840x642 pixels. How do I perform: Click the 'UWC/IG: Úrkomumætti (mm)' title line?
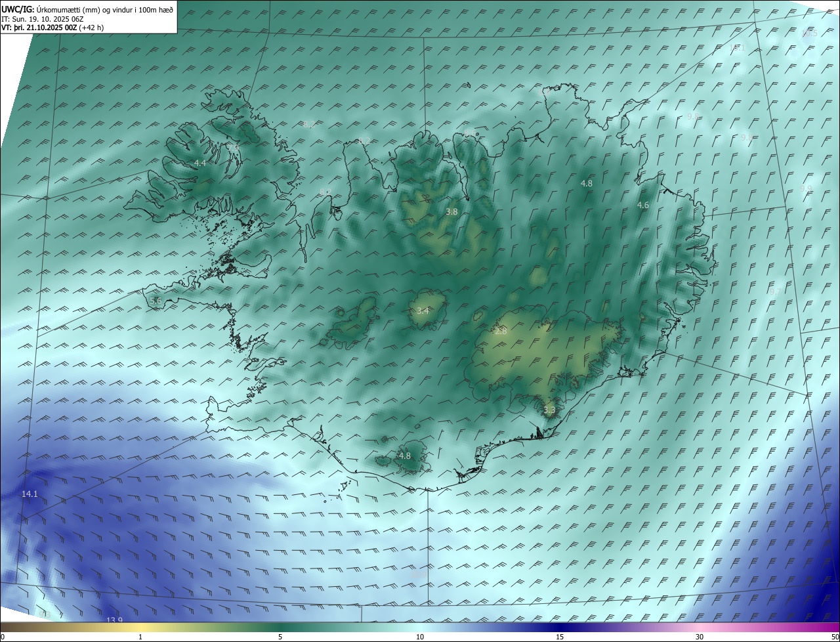coord(87,9)
